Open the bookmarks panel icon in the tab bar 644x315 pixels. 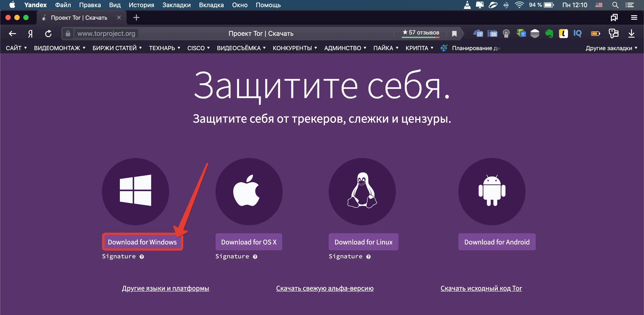[614, 17]
